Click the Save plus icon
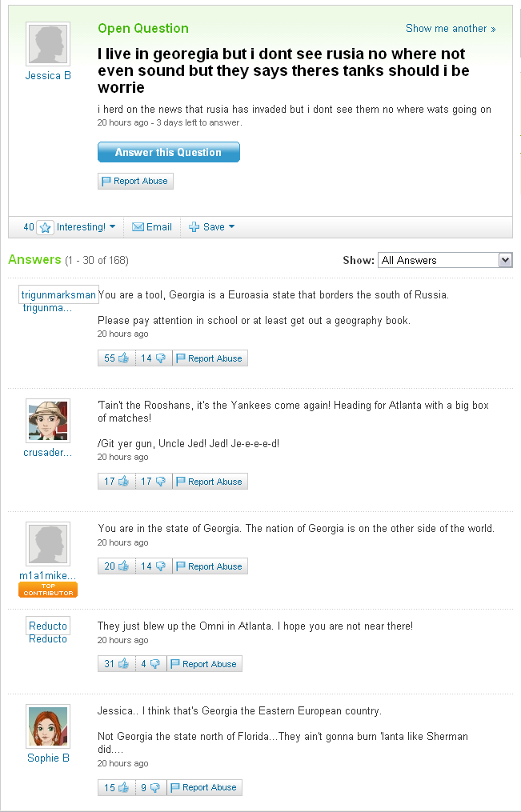 tap(194, 227)
